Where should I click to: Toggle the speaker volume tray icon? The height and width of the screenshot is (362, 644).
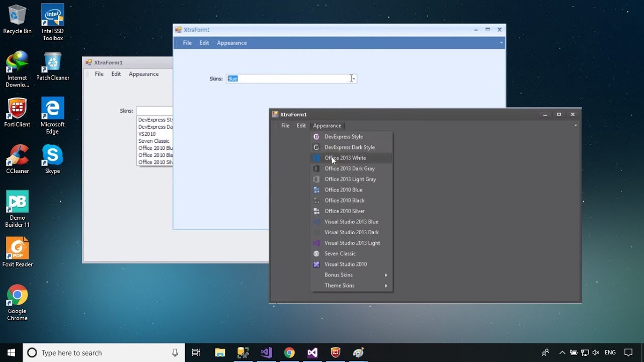click(x=596, y=352)
